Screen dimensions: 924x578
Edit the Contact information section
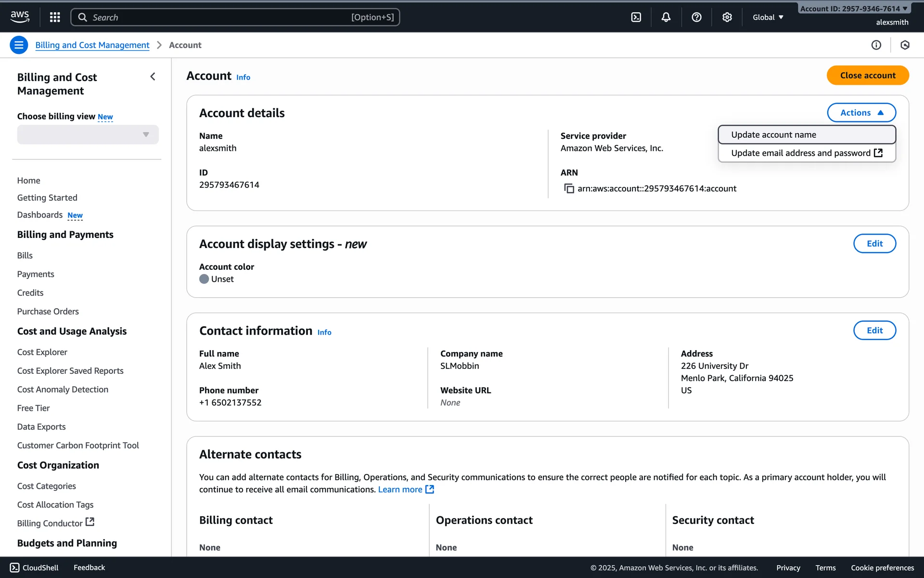tap(874, 330)
